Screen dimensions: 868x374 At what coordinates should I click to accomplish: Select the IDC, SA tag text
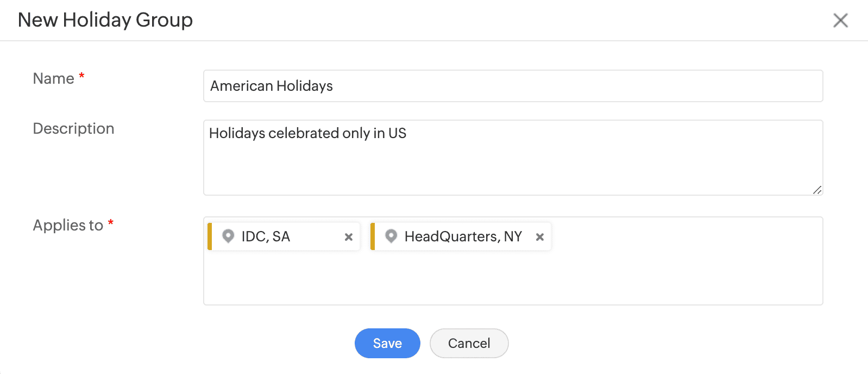coord(266,236)
